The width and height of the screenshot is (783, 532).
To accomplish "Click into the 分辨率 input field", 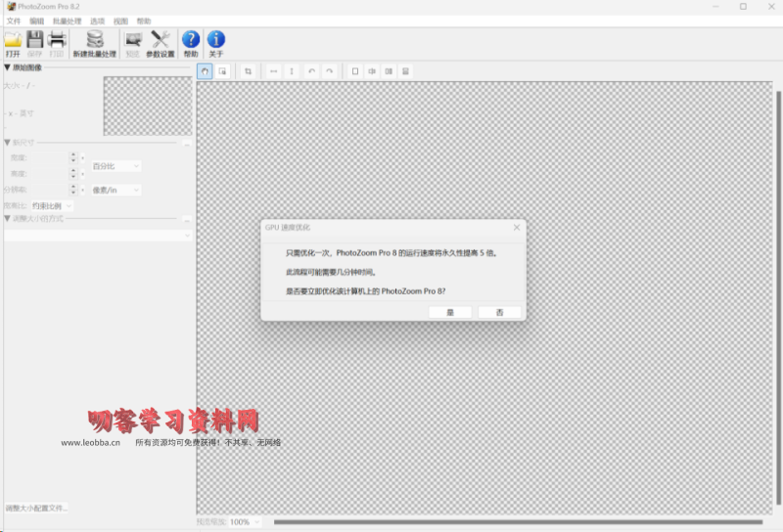I will 50,190.
